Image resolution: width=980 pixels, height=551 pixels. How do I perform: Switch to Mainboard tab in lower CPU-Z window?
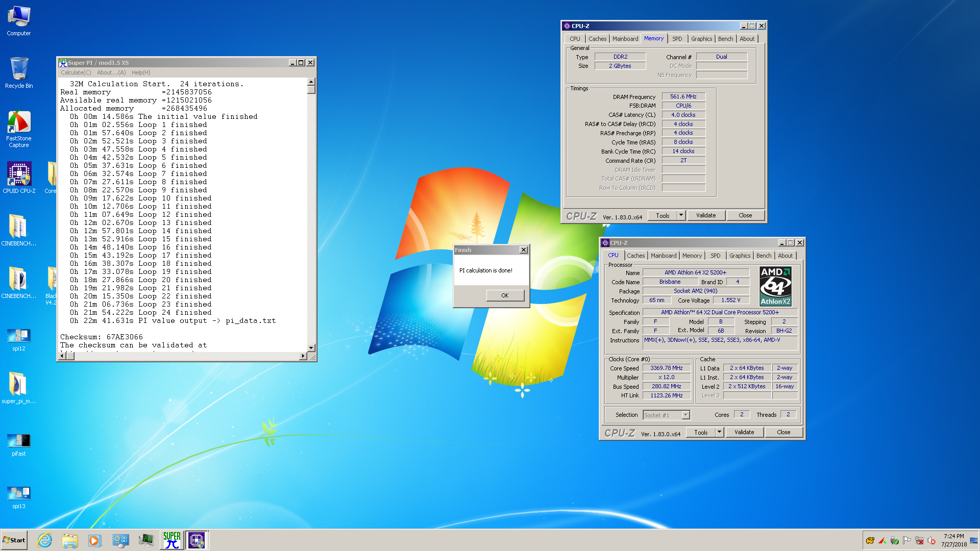pos(664,256)
